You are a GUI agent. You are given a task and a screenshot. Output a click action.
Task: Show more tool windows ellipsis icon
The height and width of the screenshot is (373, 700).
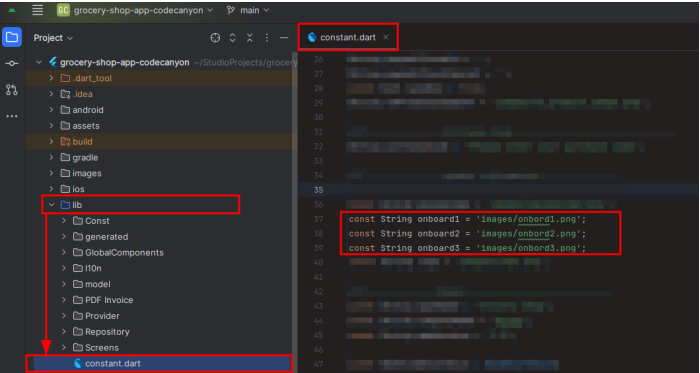pyautogui.click(x=12, y=116)
